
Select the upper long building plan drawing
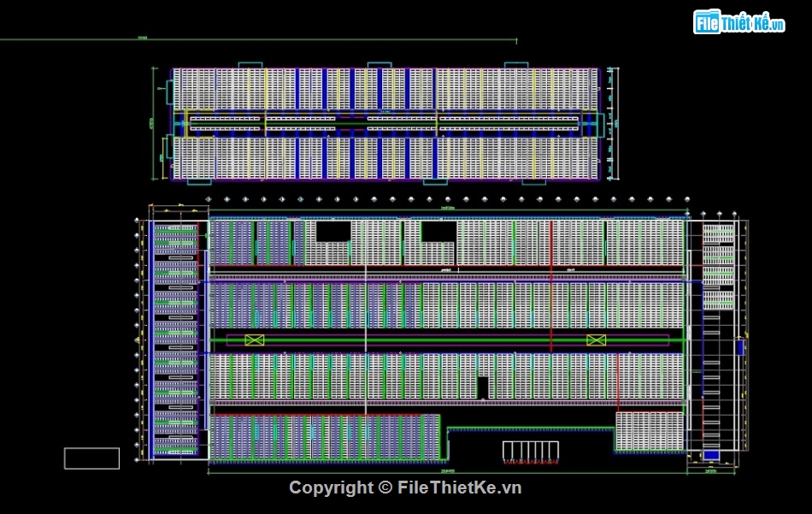385,124
